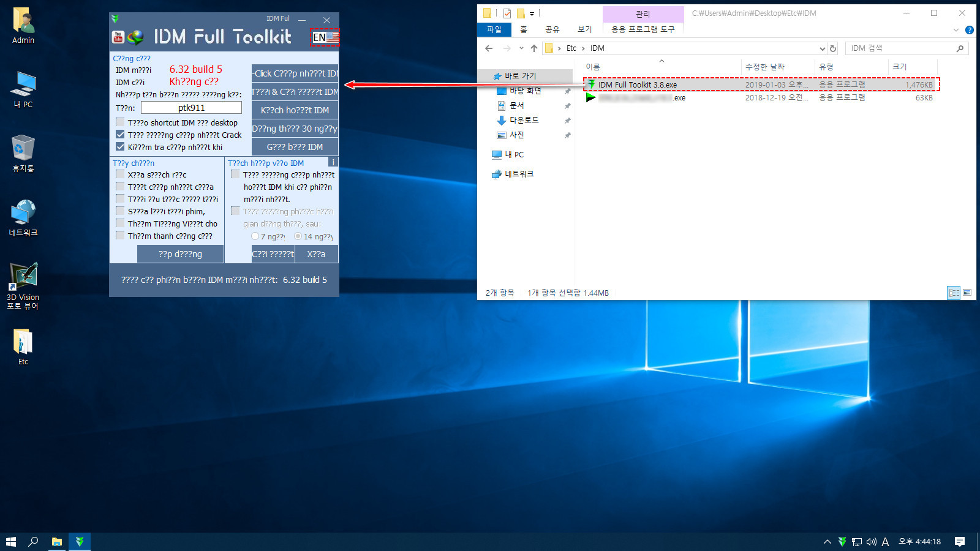980x551 pixels.
Task: Check the 'Th??m thanh c??ng c???' option
Action: [x=120, y=236]
